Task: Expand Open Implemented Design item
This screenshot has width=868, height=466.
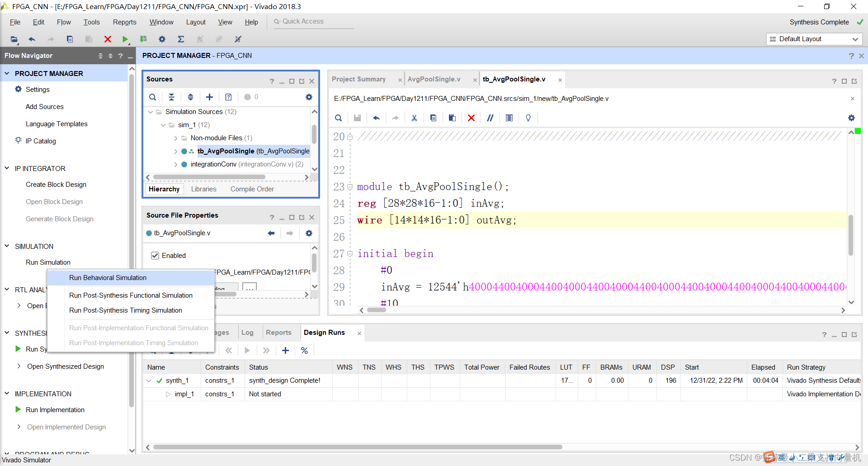Action: [19, 427]
